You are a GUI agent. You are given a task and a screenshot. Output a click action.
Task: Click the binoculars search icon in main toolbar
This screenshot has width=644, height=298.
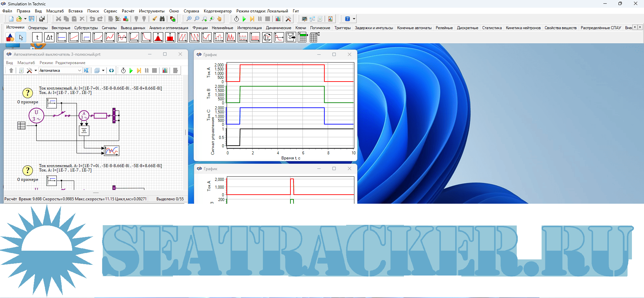point(162,19)
